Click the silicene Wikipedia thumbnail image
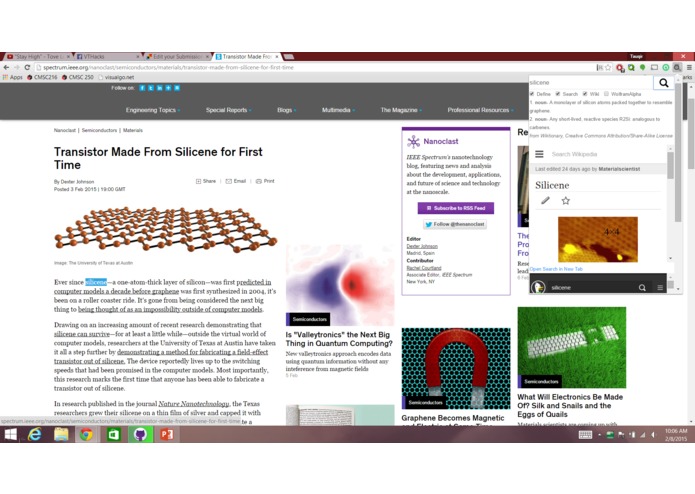Image resolution: width=695 pixels, height=494 pixels. pyautogui.click(x=597, y=239)
